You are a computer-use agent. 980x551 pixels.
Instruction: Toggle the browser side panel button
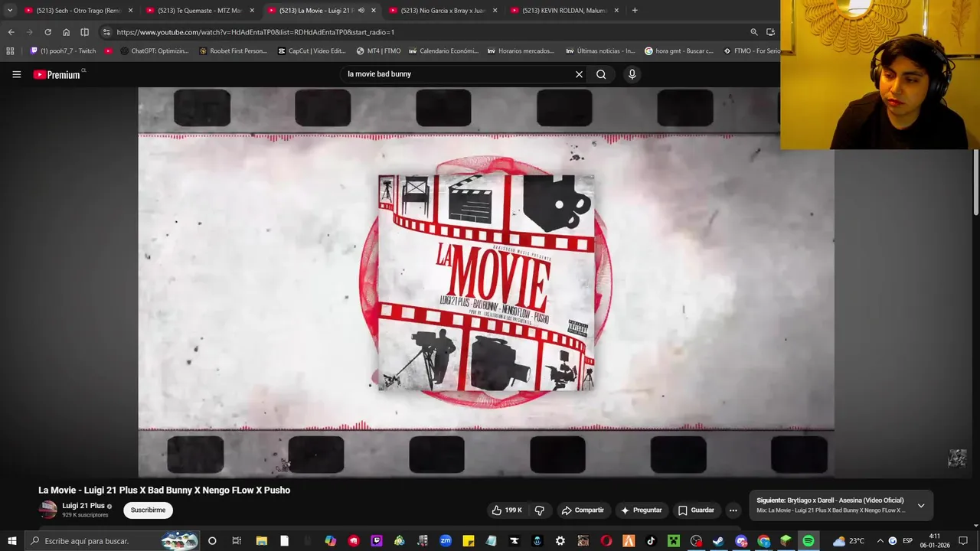tap(84, 32)
